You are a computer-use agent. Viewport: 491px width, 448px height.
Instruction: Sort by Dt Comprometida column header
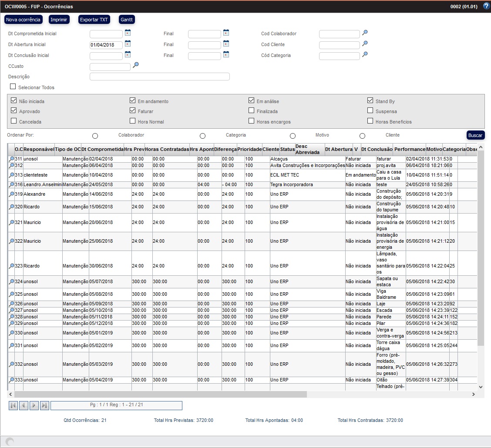pyautogui.click(x=102, y=149)
